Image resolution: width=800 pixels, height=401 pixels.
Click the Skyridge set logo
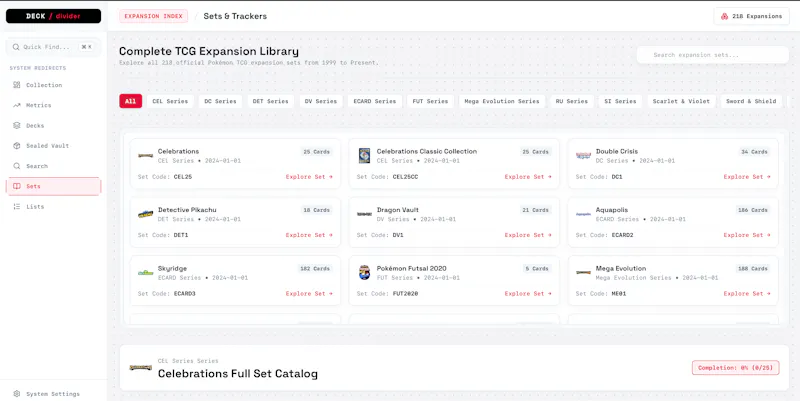[145, 272]
